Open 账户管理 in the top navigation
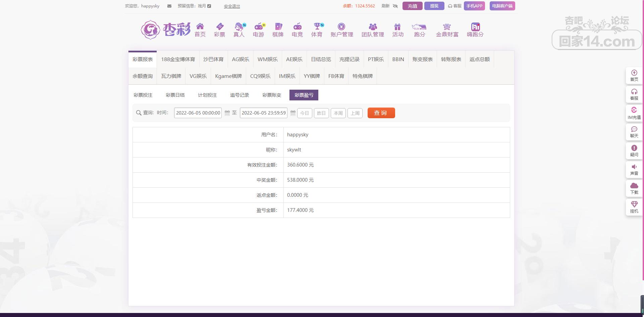Image resolution: width=644 pixels, height=317 pixels. coord(342,30)
